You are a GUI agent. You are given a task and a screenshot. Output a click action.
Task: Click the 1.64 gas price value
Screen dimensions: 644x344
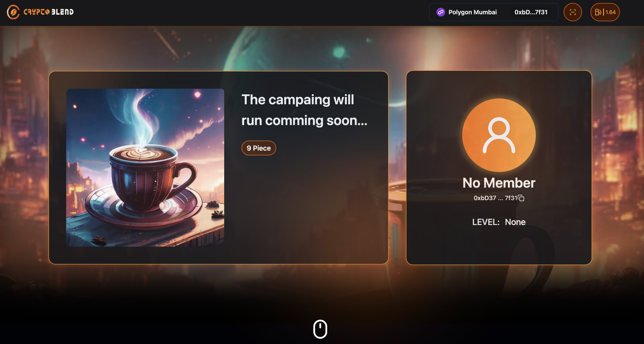click(610, 12)
